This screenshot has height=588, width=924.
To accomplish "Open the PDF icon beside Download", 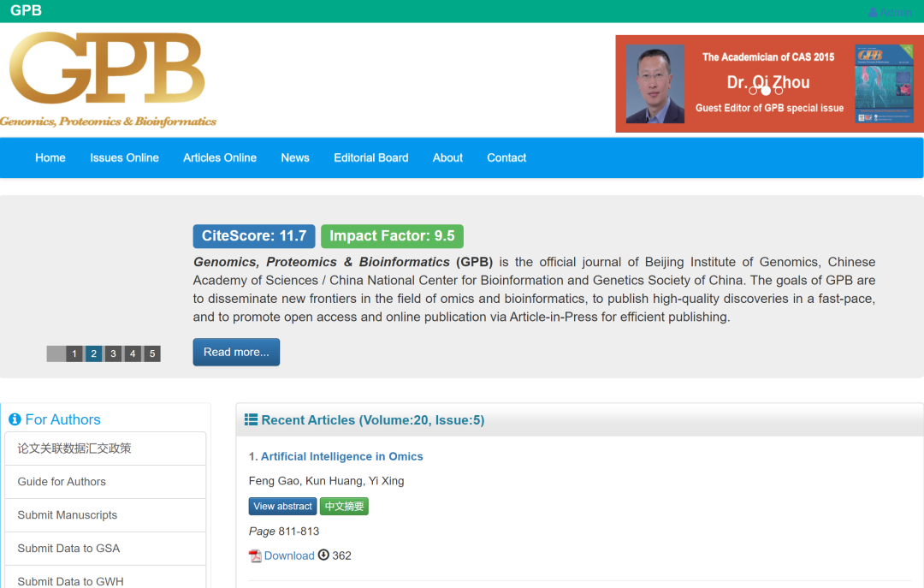I will click(254, 555).
